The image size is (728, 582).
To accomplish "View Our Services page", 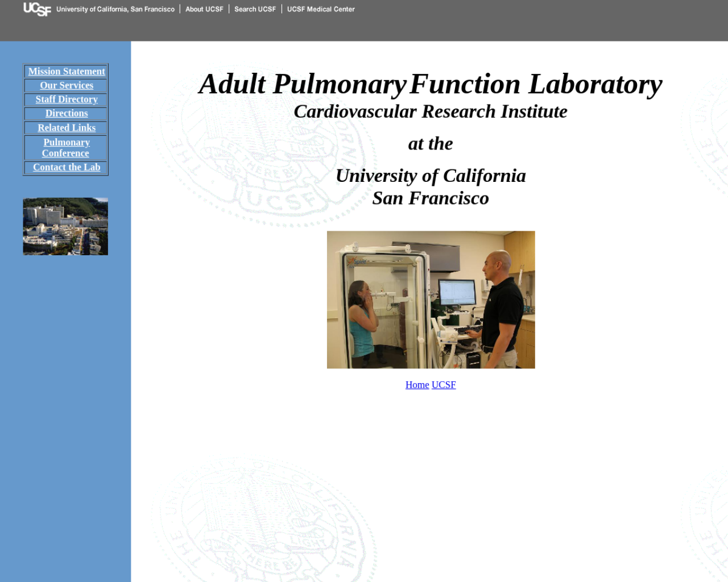I will [67, 85].
